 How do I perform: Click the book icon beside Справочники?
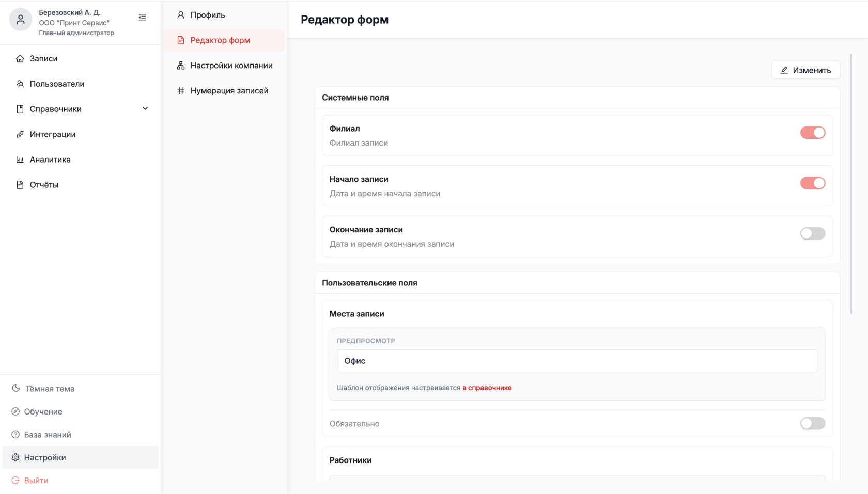tap(20, 109)
